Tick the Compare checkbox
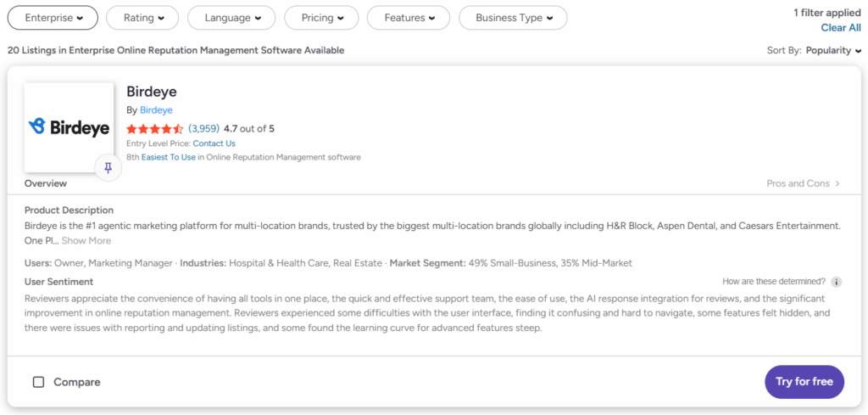The height and width of the screenshot is (415, 868). click(x=39, y=382)
